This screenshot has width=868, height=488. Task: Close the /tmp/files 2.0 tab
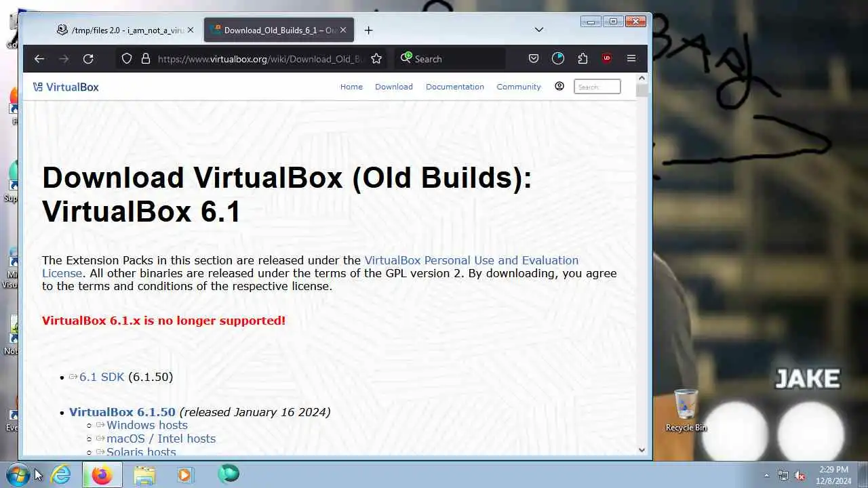click(x=191, y=30)
